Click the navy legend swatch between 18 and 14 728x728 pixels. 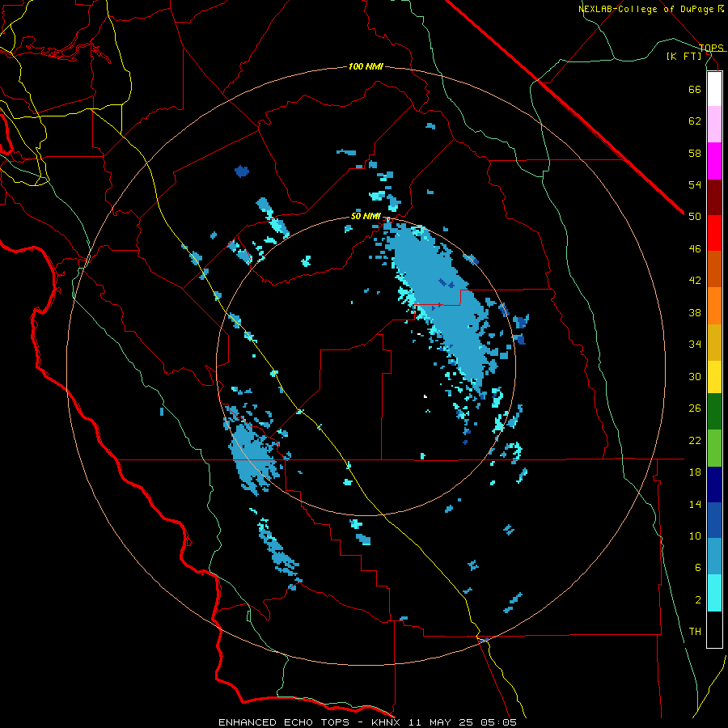[714, 485]
